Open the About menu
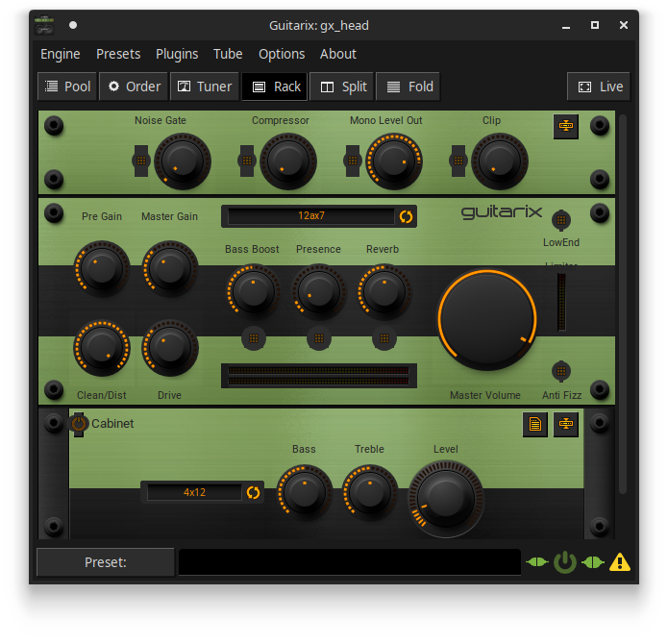 (337, 54)
